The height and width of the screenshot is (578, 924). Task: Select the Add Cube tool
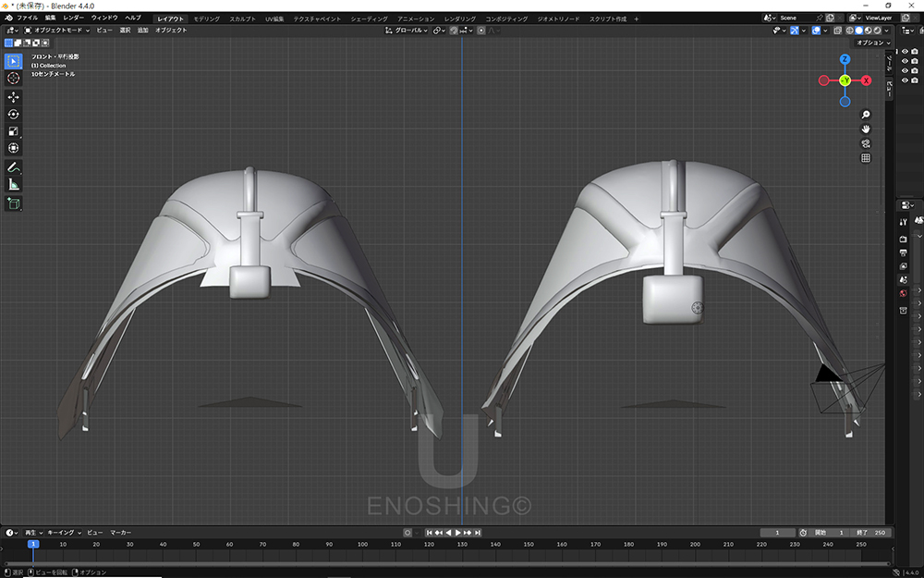[14, 204]
